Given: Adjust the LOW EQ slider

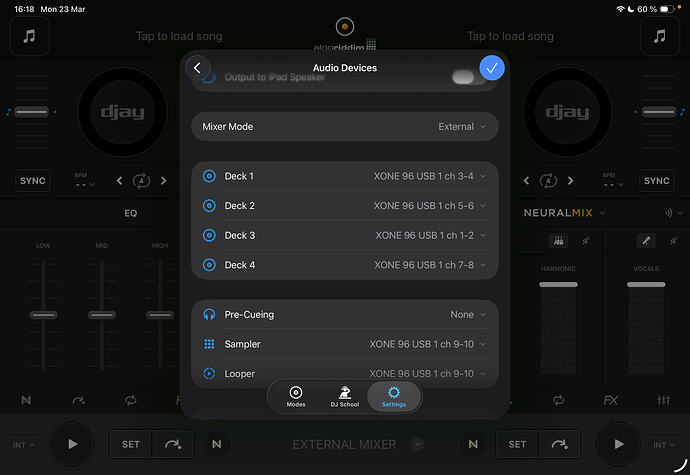Looking at the screenshot, I should (x=43, y=315).
